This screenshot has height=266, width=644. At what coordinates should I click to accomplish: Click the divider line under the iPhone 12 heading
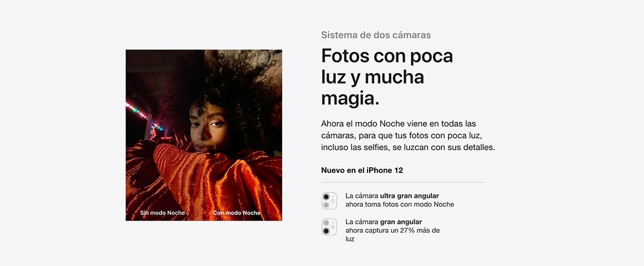[x=403, y=182]
